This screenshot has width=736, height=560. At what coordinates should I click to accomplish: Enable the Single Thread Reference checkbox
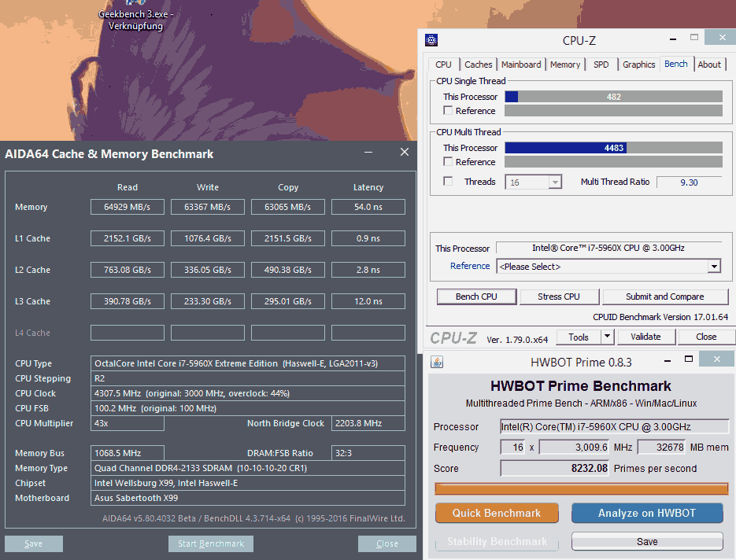pyautogui.click(x=448, y=111)
